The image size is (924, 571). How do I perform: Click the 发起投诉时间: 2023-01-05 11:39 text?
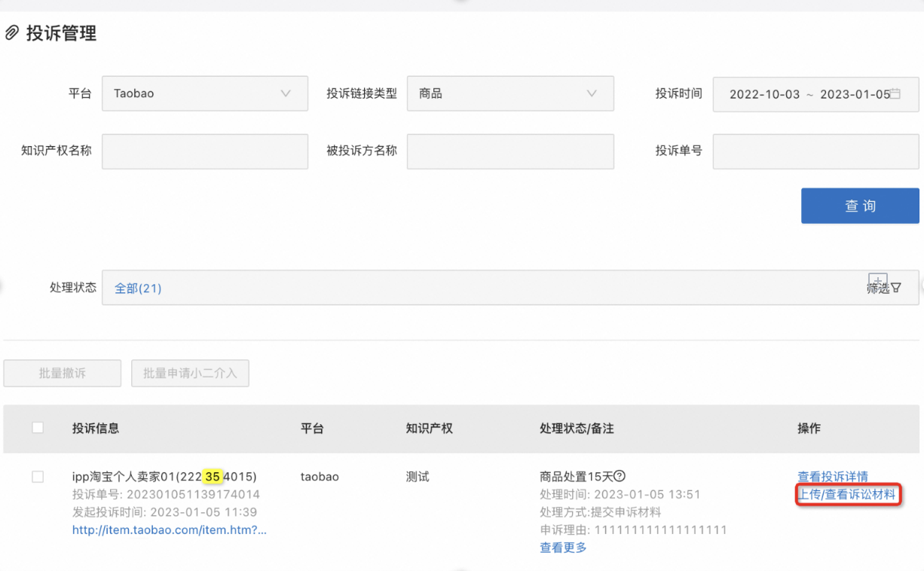165,512
